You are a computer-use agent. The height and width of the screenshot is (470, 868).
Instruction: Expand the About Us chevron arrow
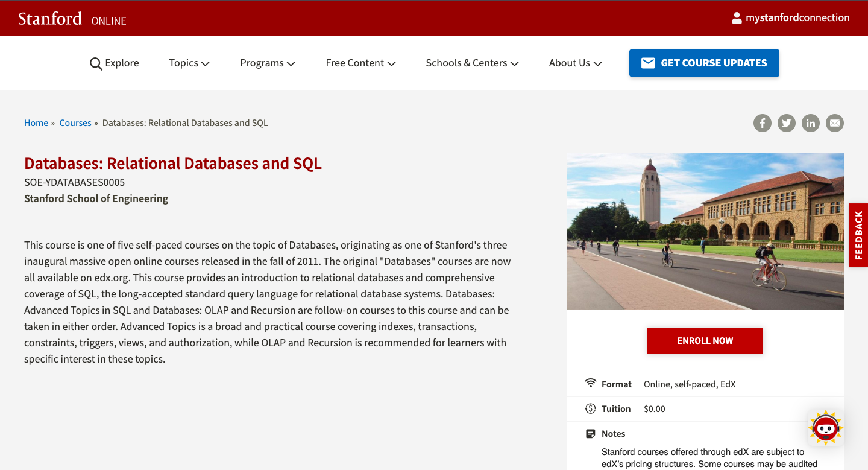click(x=598, y=63)
